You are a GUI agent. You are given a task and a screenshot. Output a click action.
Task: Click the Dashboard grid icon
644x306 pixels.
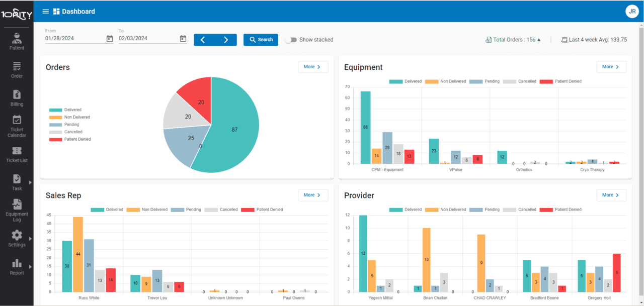(x=56, y=11)
